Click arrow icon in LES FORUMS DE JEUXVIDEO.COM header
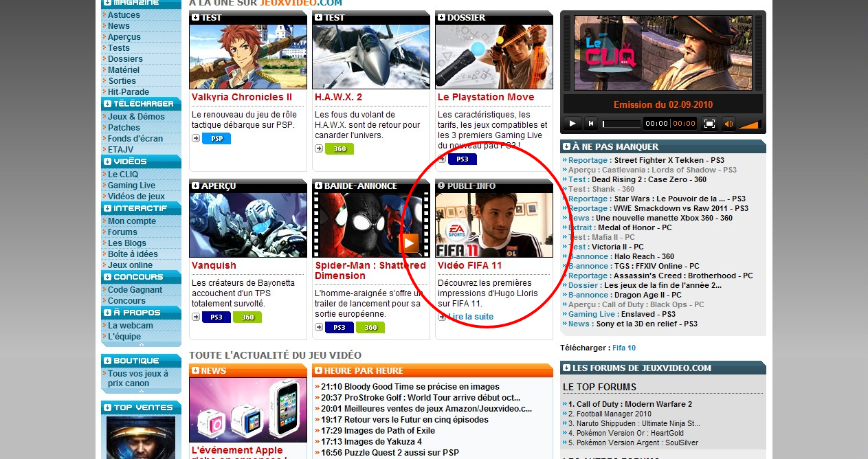868x459 pixels. 566,368
